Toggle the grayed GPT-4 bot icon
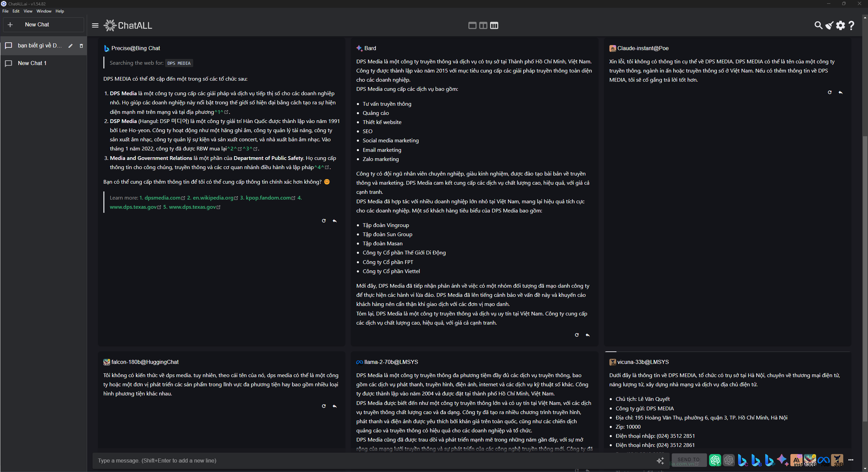 (x=728, y=460)
